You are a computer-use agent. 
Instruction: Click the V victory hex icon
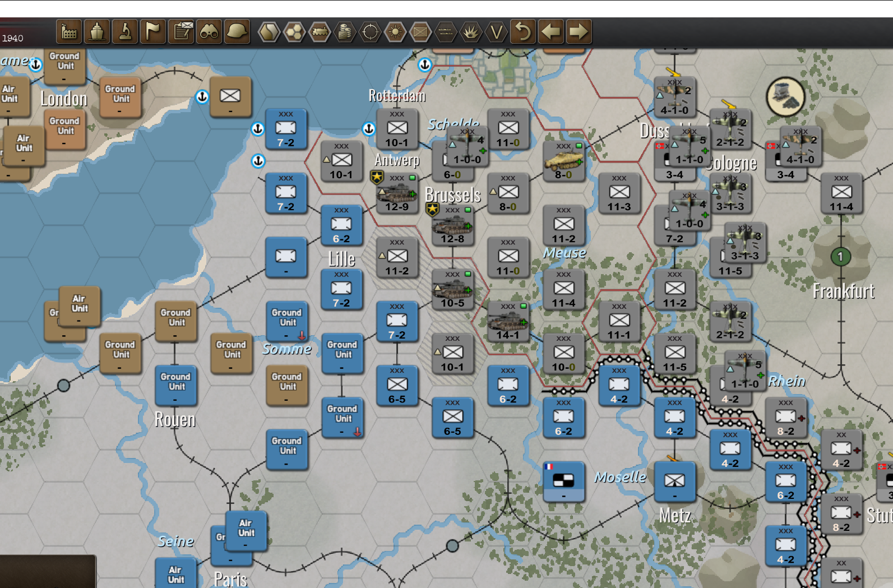(x=496, y=32)
